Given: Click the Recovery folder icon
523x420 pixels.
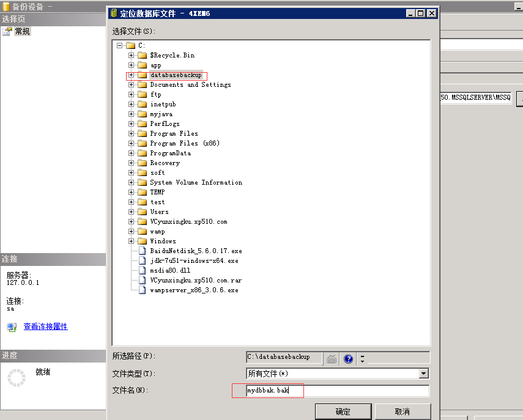Looking at the screenshot, I should click(x=143, y=163).
